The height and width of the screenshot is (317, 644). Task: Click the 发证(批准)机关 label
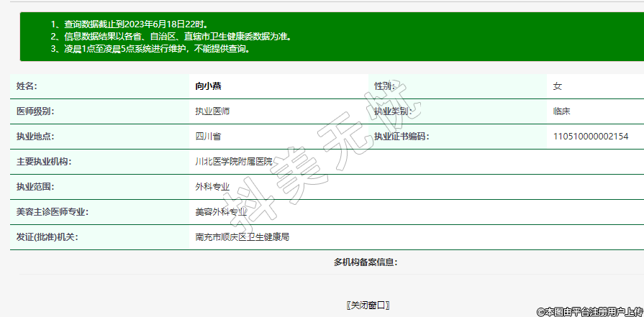[x=47, y=236]
